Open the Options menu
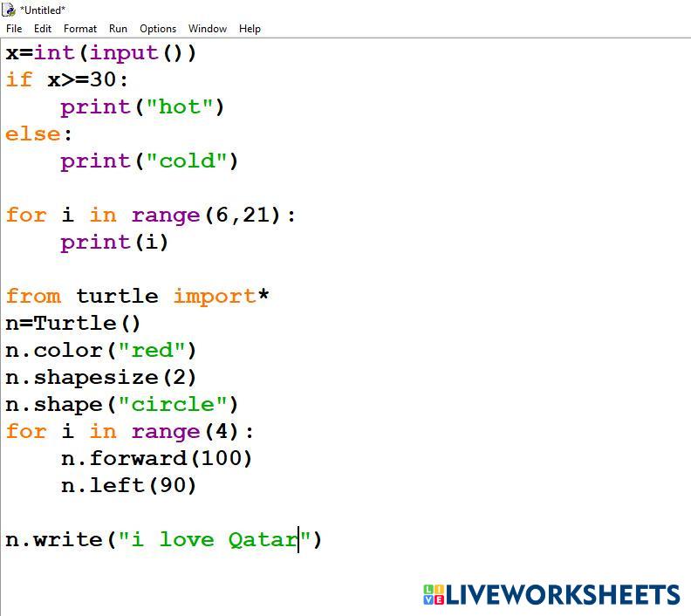Image resolution: width=691 pixels, height=616 pixels. click(x=158, y=29)
